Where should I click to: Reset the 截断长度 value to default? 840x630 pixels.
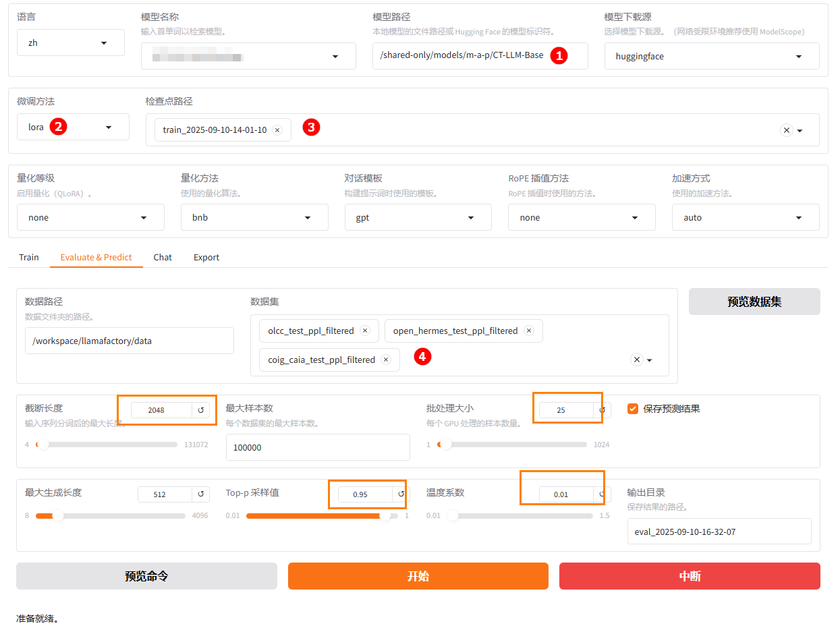point(200,409)
